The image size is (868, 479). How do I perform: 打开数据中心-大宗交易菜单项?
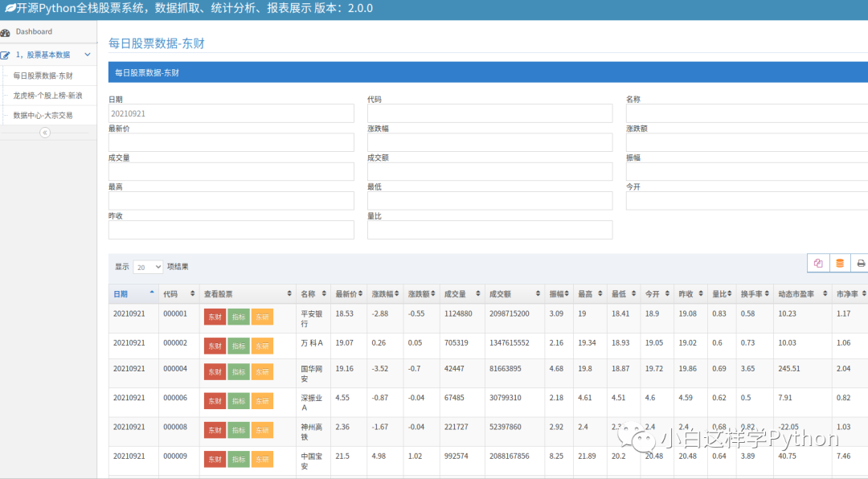(43, 114)
